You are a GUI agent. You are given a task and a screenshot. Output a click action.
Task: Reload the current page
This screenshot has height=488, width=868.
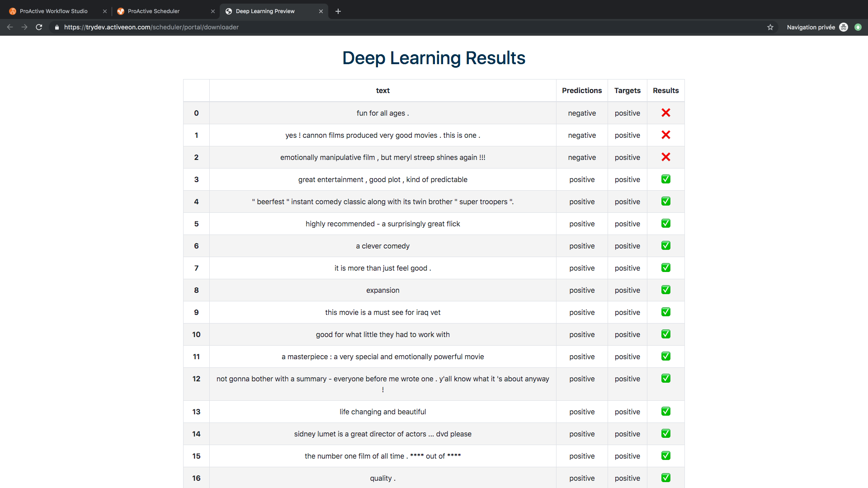tap(39, 27)
